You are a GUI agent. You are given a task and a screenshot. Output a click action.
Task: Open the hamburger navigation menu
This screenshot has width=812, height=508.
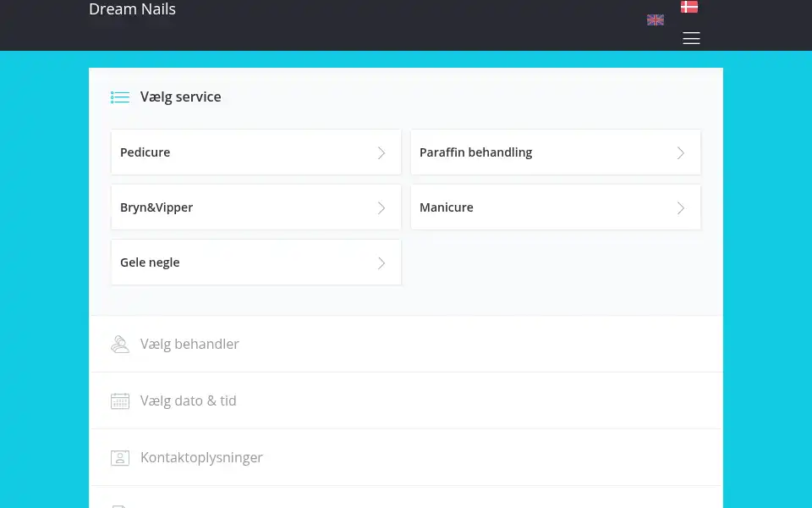coord(691,38)
